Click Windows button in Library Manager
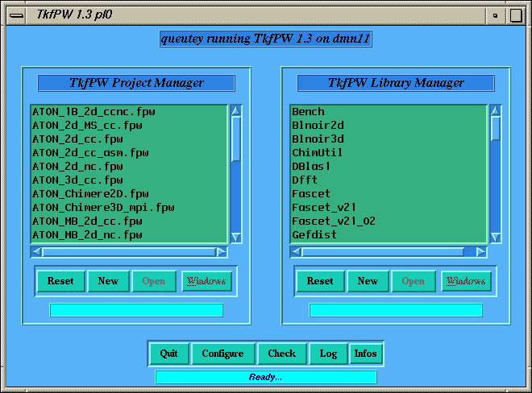The height and width of the screenshot is (393, 532). point(466,281)
